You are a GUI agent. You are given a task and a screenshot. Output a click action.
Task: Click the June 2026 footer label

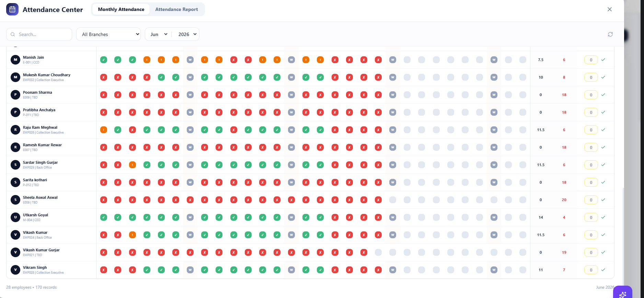point(605,287)
